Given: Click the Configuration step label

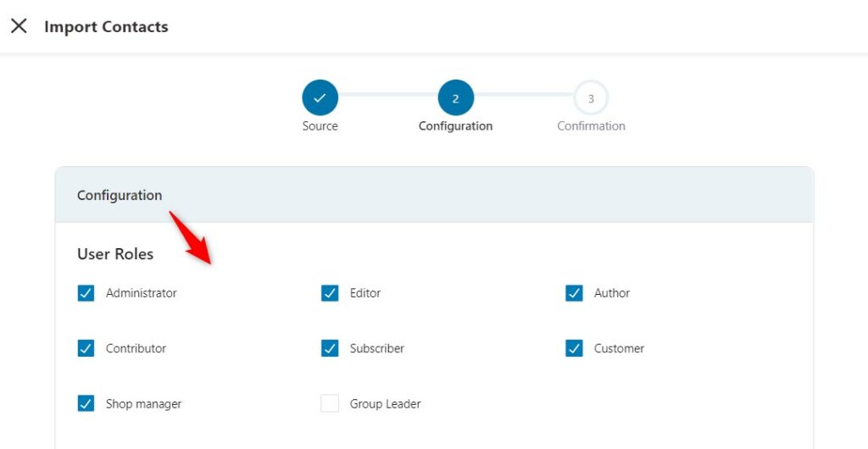Looking at the screenshot, I should [455, 126].
